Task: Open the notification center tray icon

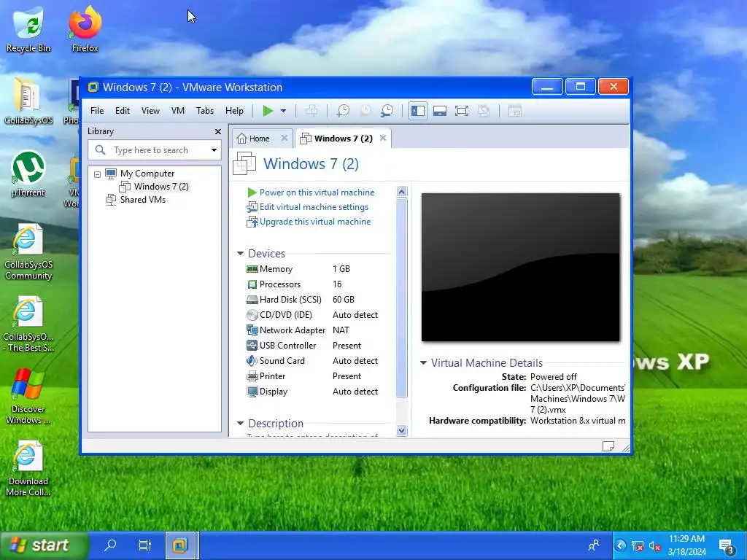Action: click(x=727, y=546)
